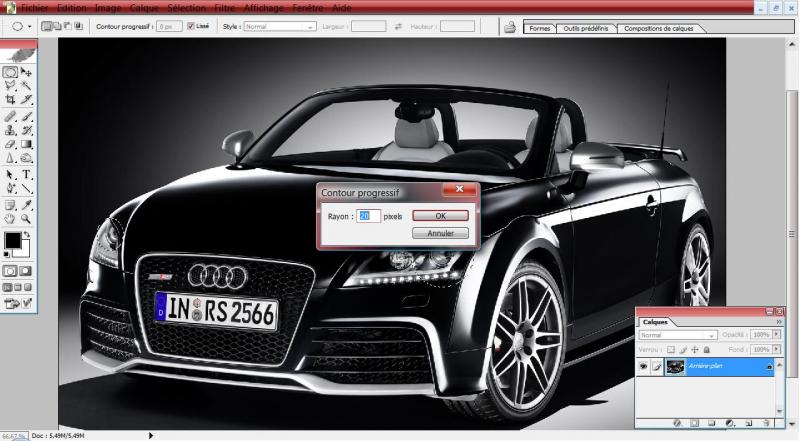Add a layer mask in Calques
800x441 pixels.
694,423
